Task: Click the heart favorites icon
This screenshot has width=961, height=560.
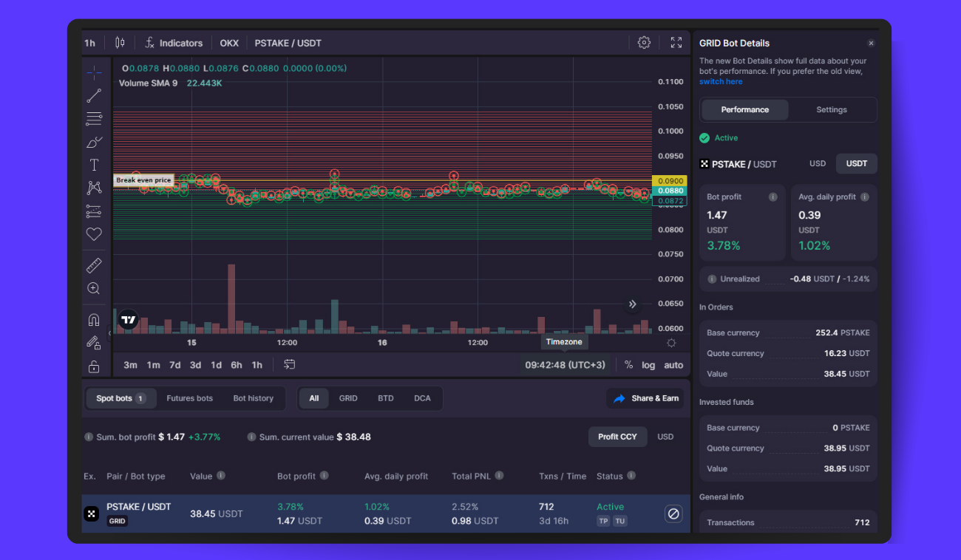Action: (94, 234)
